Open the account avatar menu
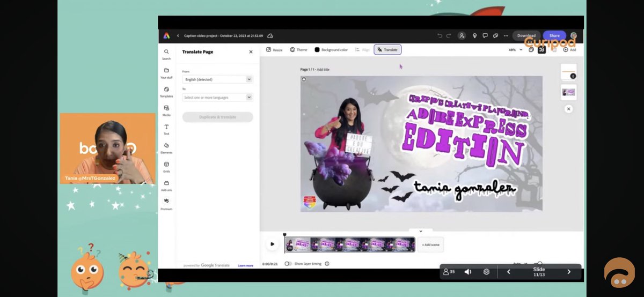The height and width of the screenshot is (297, 644). click(574, 36)
